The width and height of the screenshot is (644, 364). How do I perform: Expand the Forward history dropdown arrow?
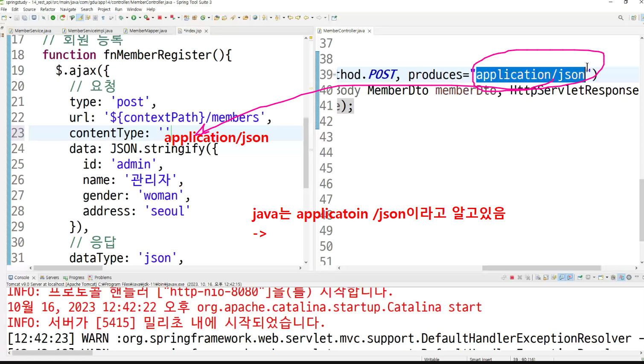coord(325,18)
